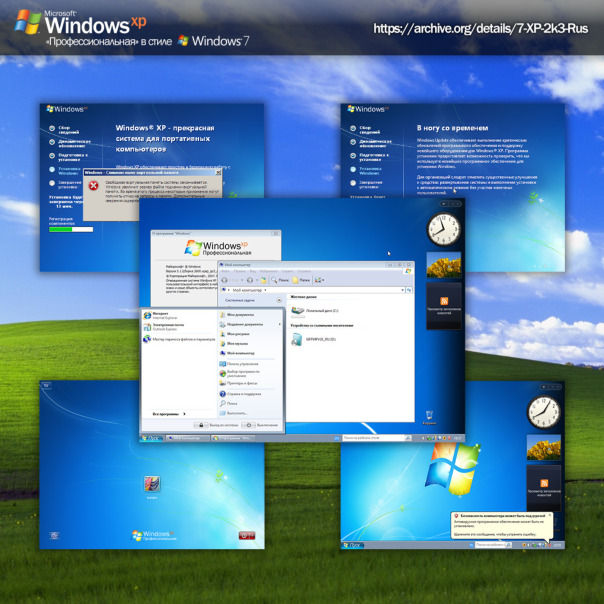Select Мой компьютер in Start menu list
This screenshot has height=604, width=604.
click(237, 353)
